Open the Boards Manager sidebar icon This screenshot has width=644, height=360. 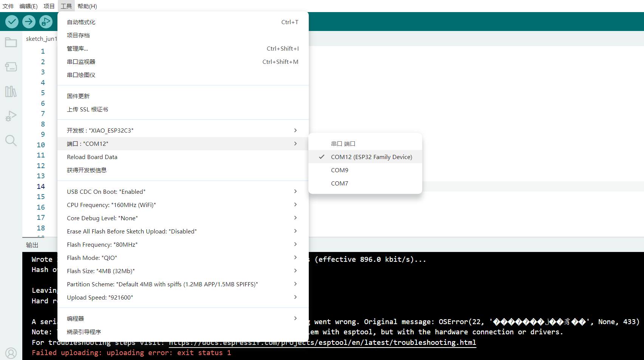coord(11,67)
